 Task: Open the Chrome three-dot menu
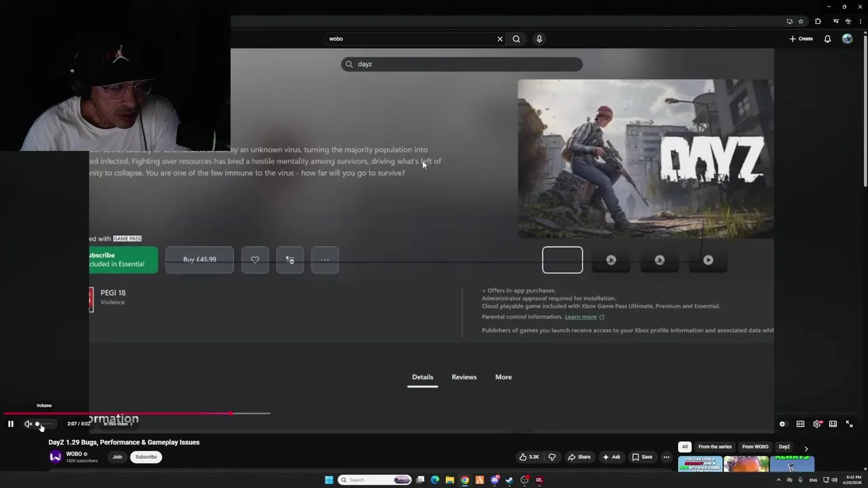point(861,21)
